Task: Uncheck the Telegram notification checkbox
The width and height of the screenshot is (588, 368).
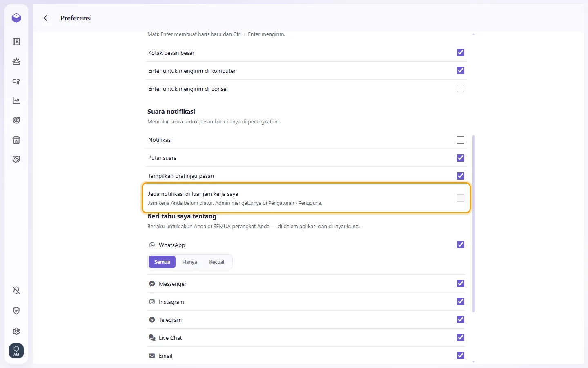Action: (x=461, y=319)
